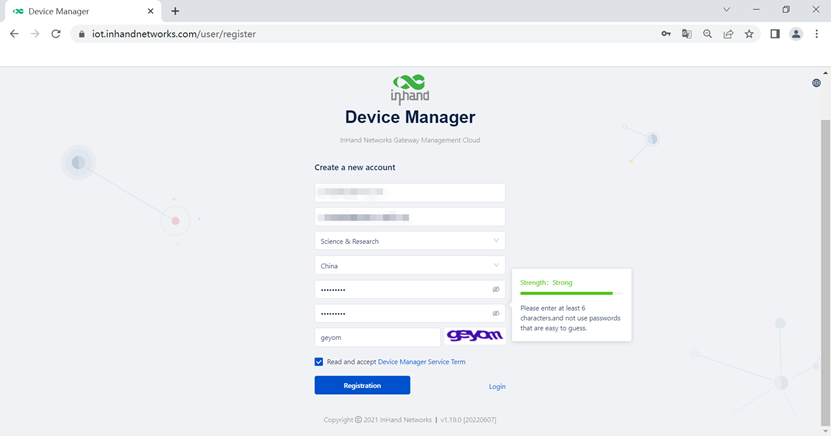Minimize the browser window
The height and width of the screenshot is (436, 831).
pyautogui.click(x=756, y=10)
